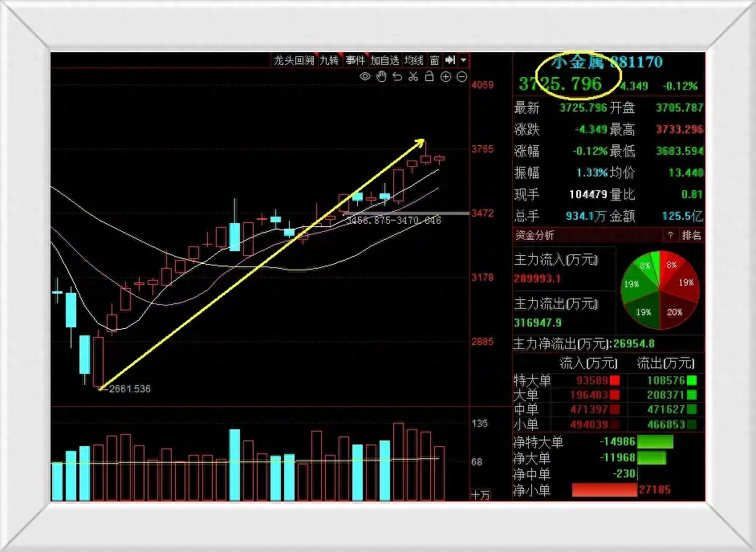Toggle the eye visibility icon above chart
This screenshot has width=756, height=552.
click(365, 77)
